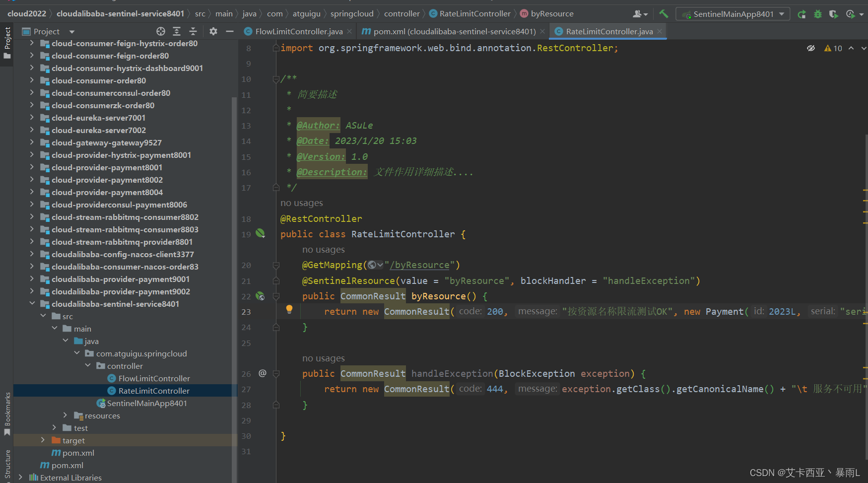This screenshot has height=483, width=868.
Task: Click RateLimitController breadcrumb
Action: coord(475,13)
